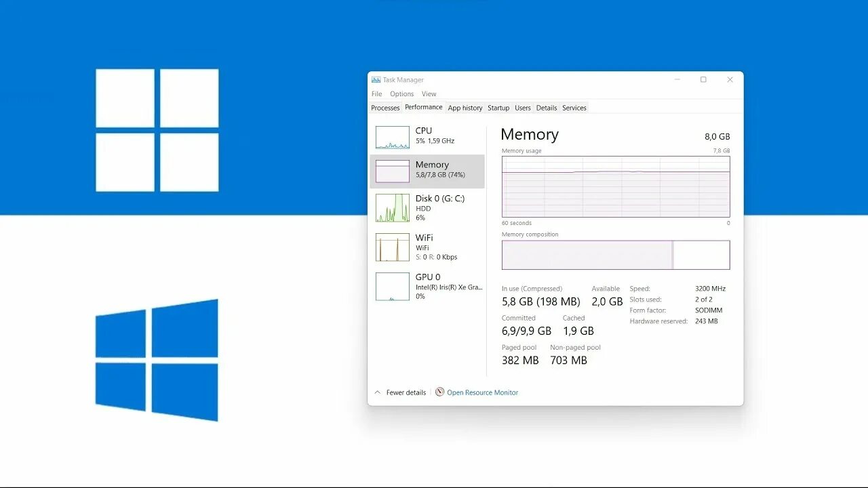This screenshot has height=488, width=868.
Task: Select the Disk 0 activity thumbnail
Action: pyautogui.click(x=393, y=208)
